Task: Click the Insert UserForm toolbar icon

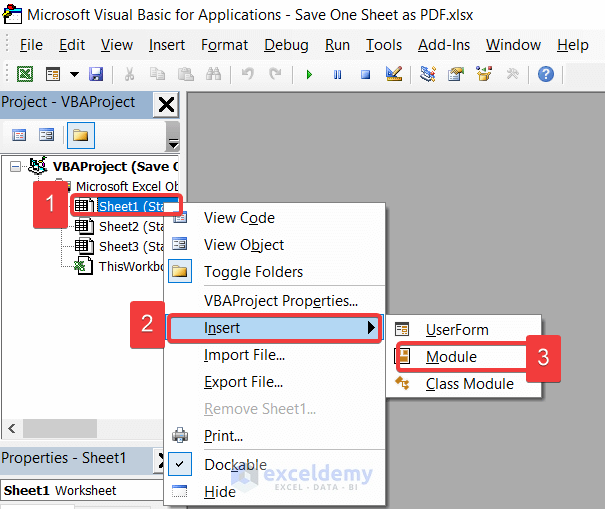Action: point(53,74)
